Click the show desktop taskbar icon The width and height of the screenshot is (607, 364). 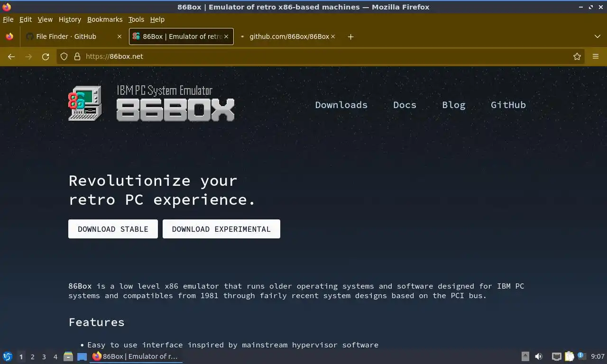coord(82,356)
